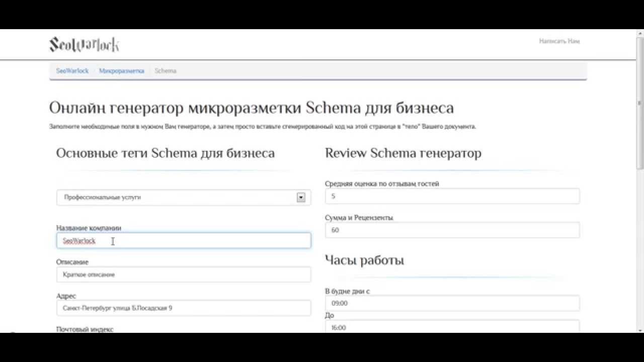Click the scrollbar down arrow

coord(640,330)
